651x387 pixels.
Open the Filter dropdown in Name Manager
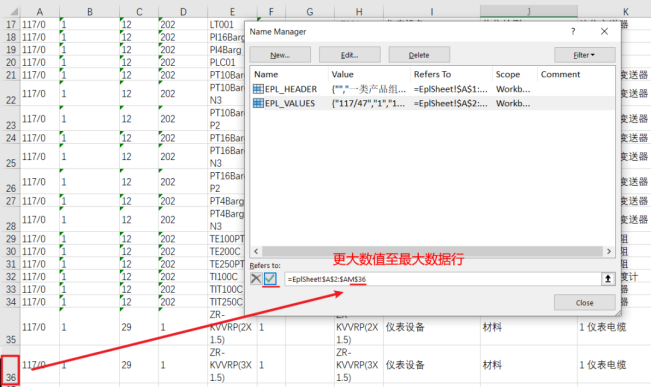click(585, 55)
